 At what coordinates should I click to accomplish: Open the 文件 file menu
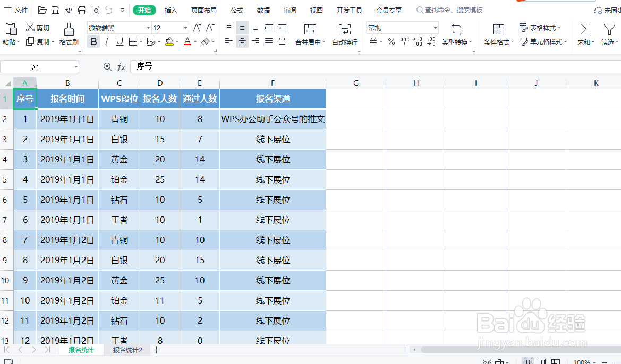16,10
